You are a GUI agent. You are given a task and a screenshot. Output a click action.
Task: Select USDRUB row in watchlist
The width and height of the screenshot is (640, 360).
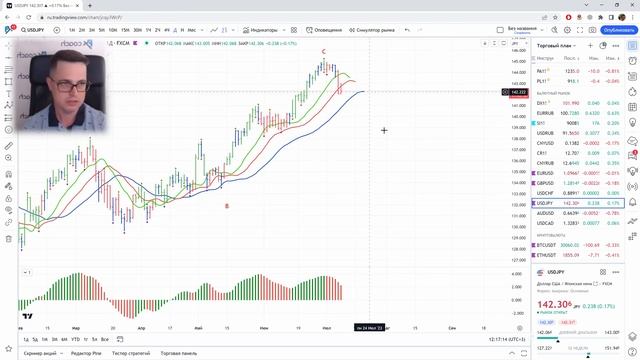pyautogui.click(x=578, y=133)
